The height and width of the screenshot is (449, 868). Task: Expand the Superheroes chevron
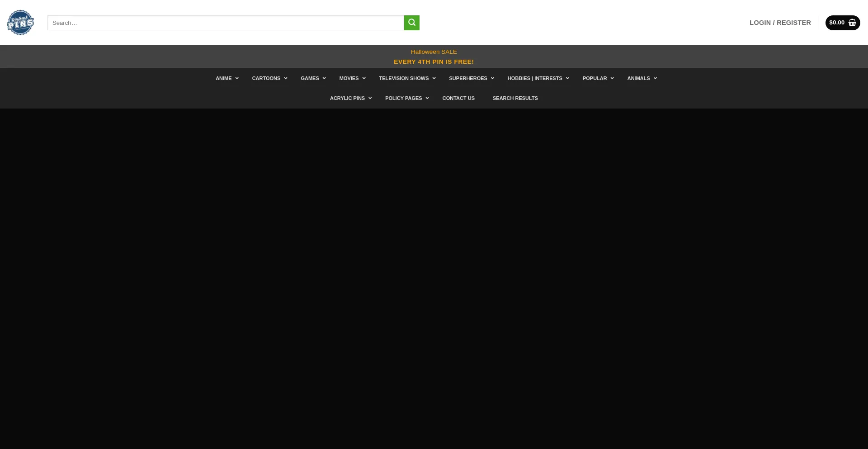492,78
